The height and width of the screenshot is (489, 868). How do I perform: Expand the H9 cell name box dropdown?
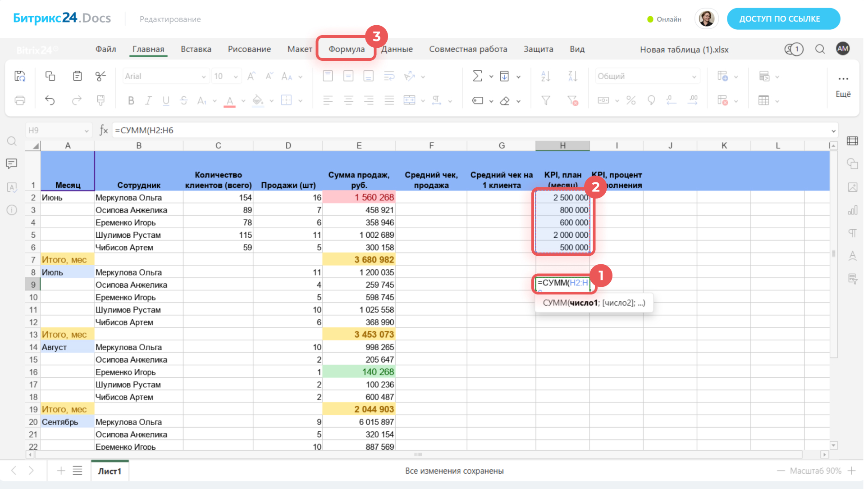pyautogui.click(x=86, y=131)
